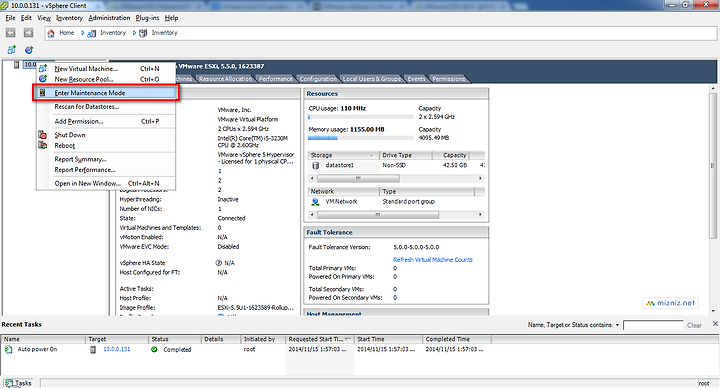Switch to Local Users & Groups tab
This screenshot has height=388, width=720.
372,79
